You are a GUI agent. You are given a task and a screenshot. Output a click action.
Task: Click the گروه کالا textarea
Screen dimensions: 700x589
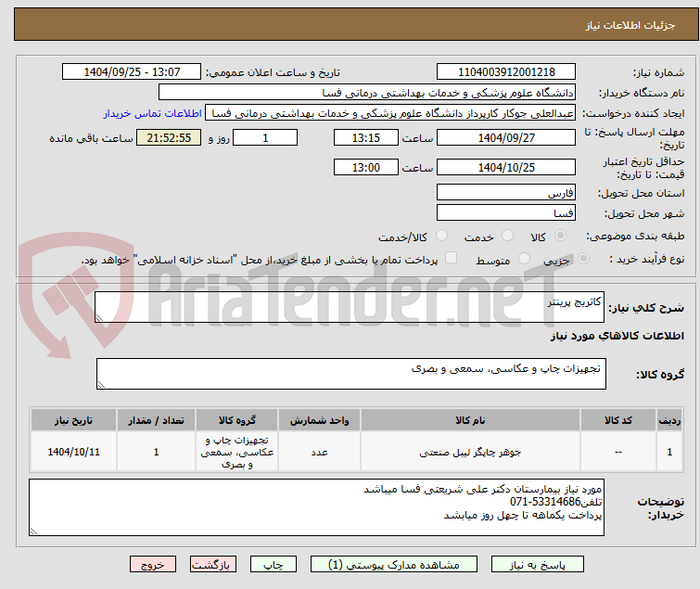pyautogui.click(x=350, y=374)
